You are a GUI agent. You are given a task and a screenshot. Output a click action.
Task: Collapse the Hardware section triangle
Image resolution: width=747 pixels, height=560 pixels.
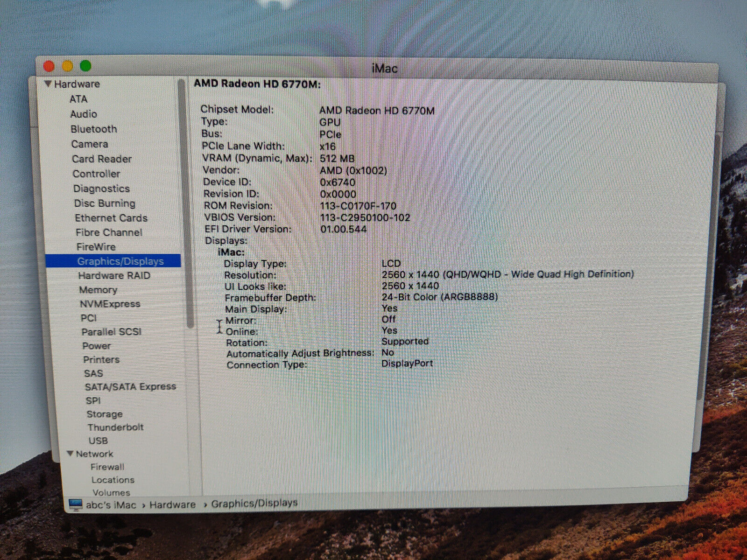(48, 84)
